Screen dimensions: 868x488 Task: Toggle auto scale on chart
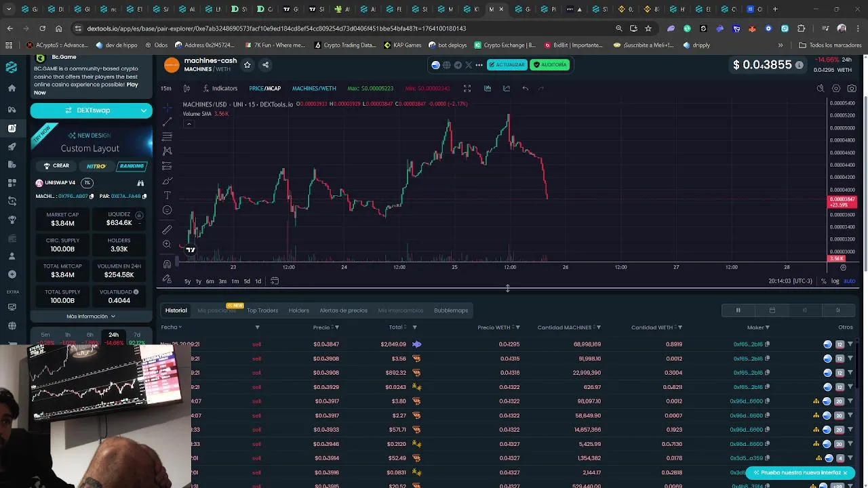[849, 281]
